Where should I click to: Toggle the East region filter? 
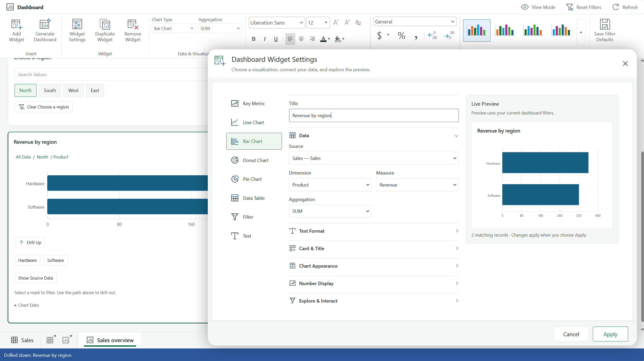[x=95, y=90]
